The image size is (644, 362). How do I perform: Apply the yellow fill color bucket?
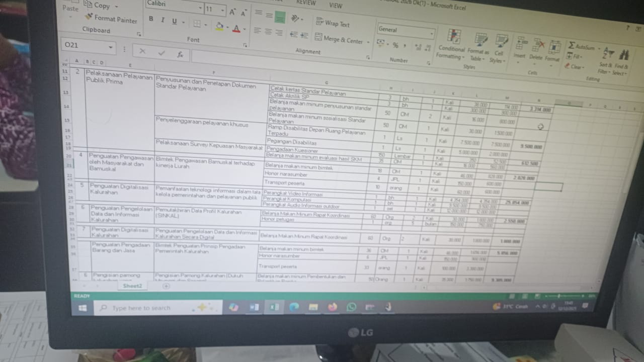coord(219,26)
